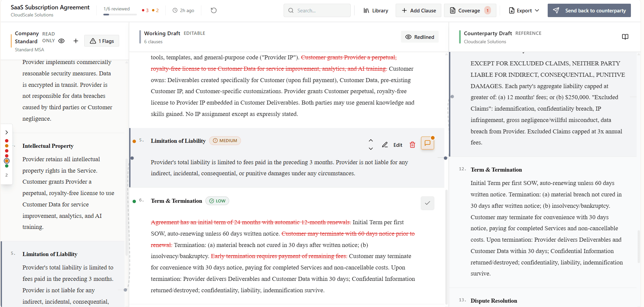
Task: Open the Export dropdown
Action: pos(523,10)
